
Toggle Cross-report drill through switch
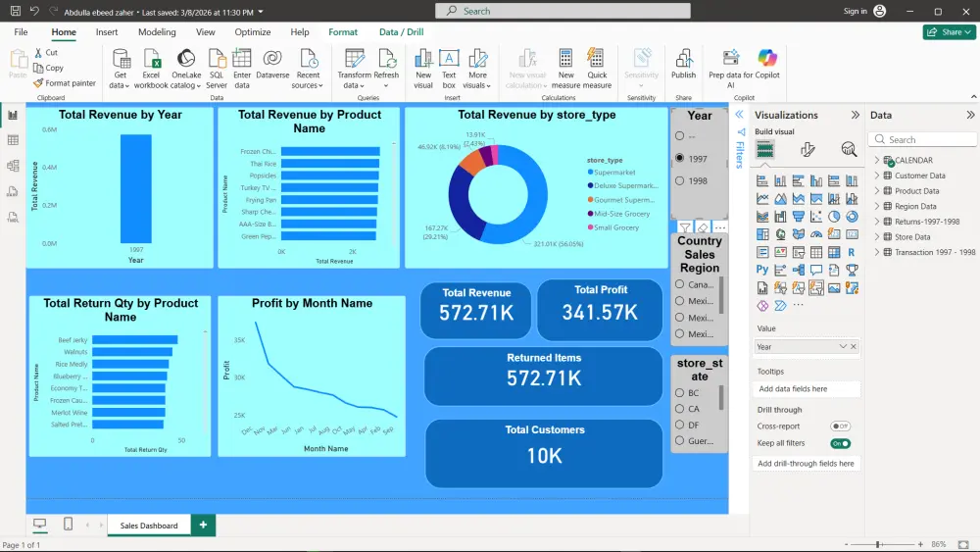[840, 427]
